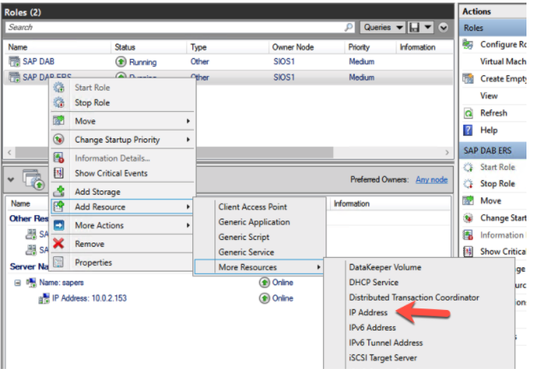Click the Stop Role icon in context menu
The height and width of the screenshot is (392, 541).
coord(59,102)
